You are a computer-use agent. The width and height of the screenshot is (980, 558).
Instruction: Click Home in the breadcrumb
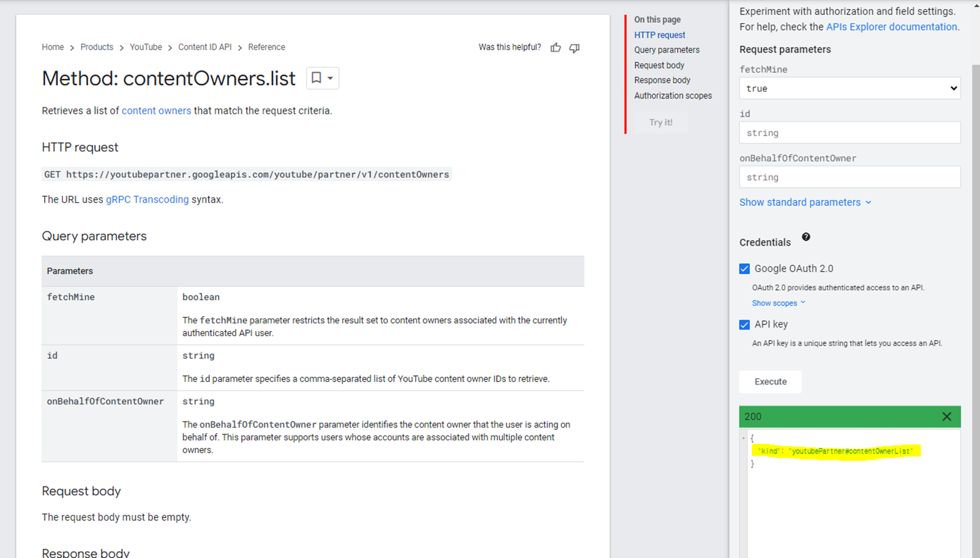point(53,47)
